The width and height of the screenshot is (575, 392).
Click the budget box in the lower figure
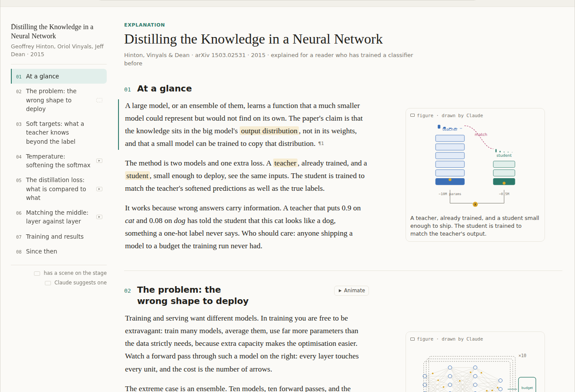(x=527, y=385)
